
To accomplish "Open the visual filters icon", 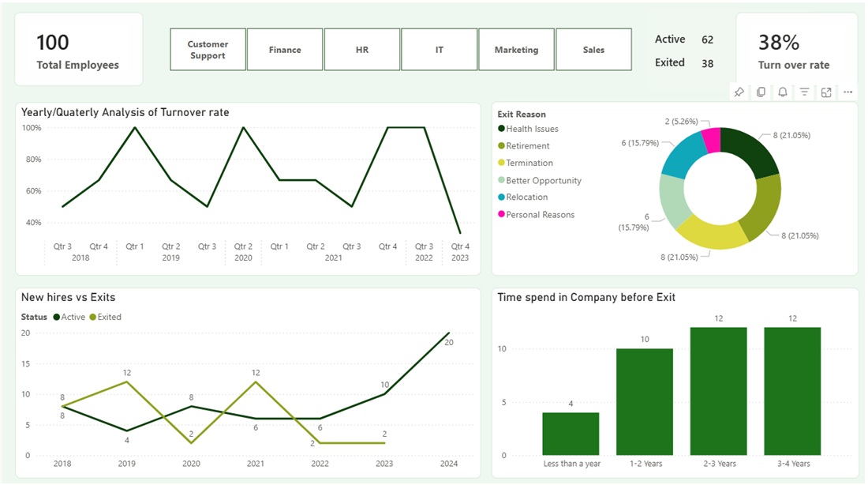I will (804, 92).
